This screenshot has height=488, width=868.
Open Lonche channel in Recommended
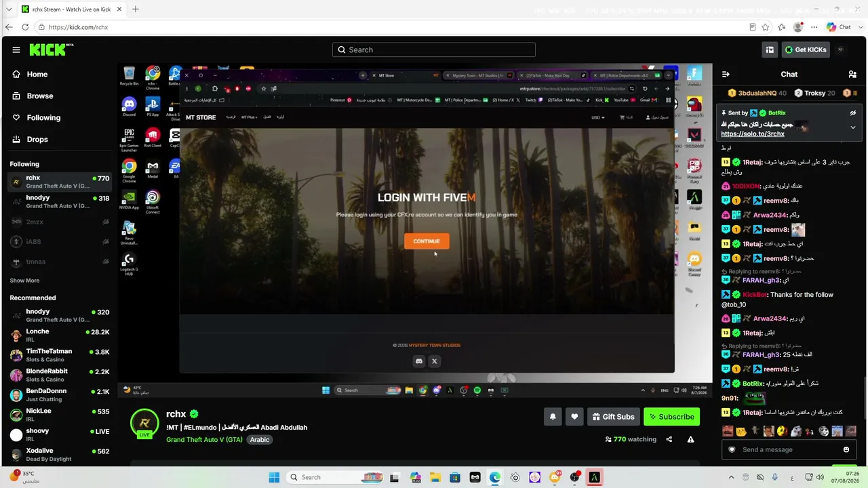(x=60, y=335)
